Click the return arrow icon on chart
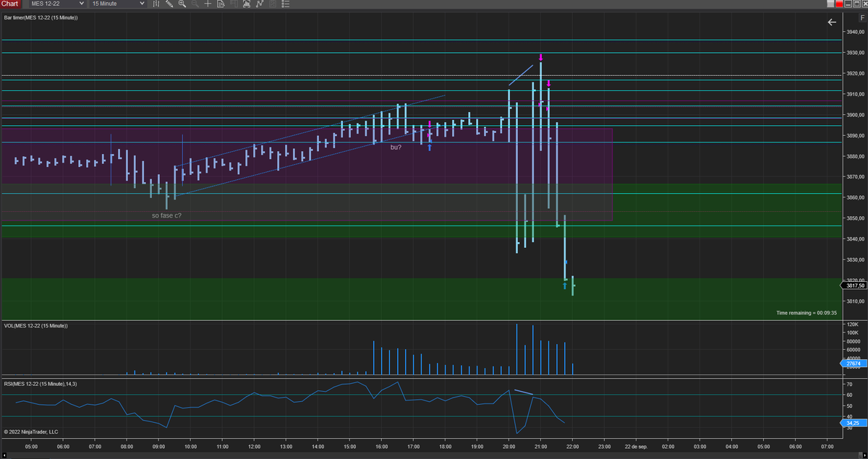Viewport: 868px width, 459px height. coord(832,22)
